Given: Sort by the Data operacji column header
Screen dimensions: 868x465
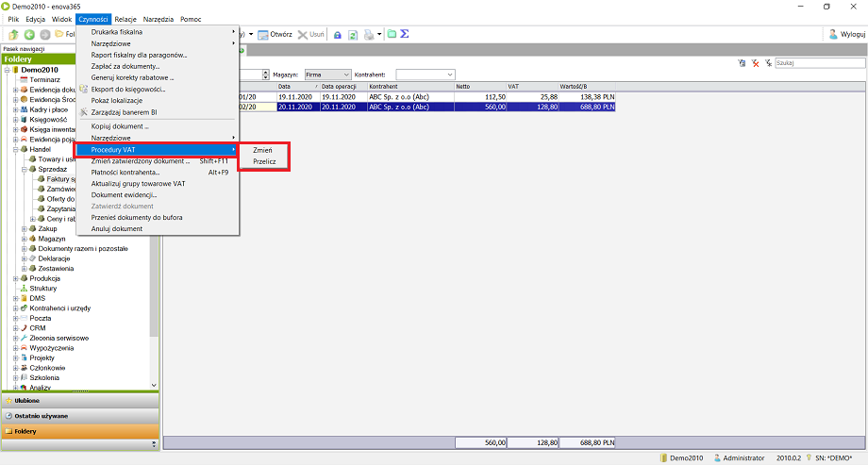Looking at the screenshot, I should pyautogui.click(x=343, y=87).
